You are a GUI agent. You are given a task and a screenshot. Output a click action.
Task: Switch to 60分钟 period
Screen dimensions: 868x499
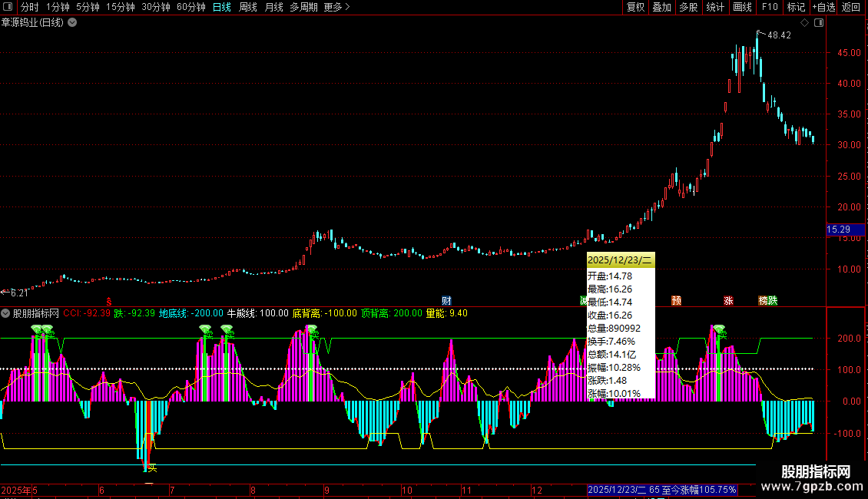[x=191, y=7]
